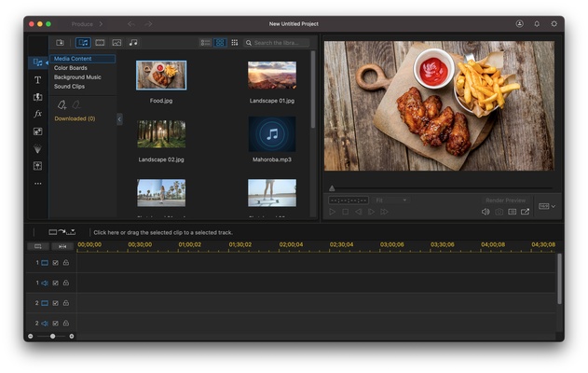Take a snapshot of the preview
Image resolution: width=588 pixels, height=373 pixels.
pos(499,212)
